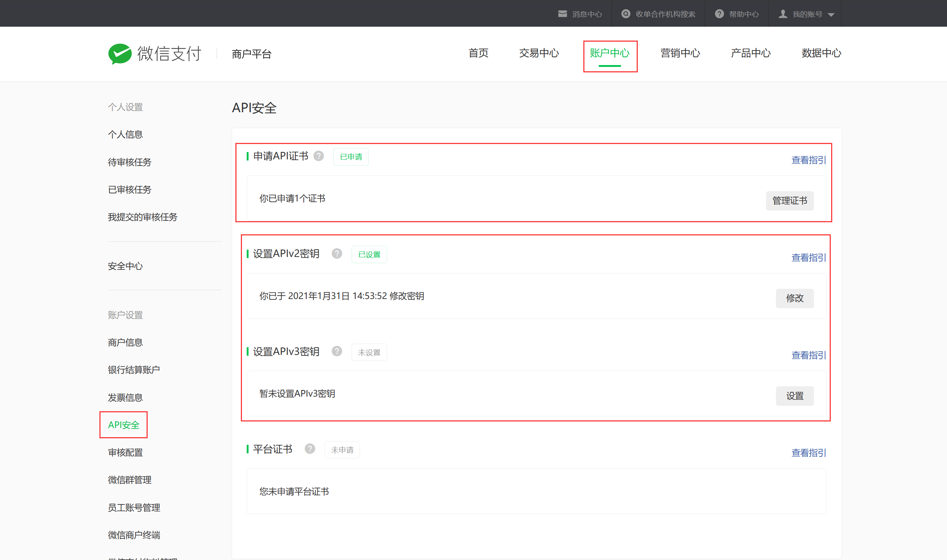Select 账户中心 tab

[x=610, y=53]
